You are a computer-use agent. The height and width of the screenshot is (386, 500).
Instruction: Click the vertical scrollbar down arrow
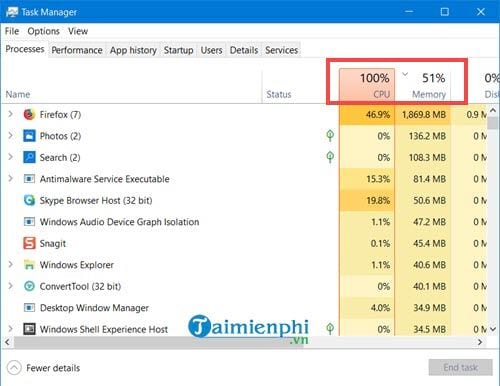point(493,329)
